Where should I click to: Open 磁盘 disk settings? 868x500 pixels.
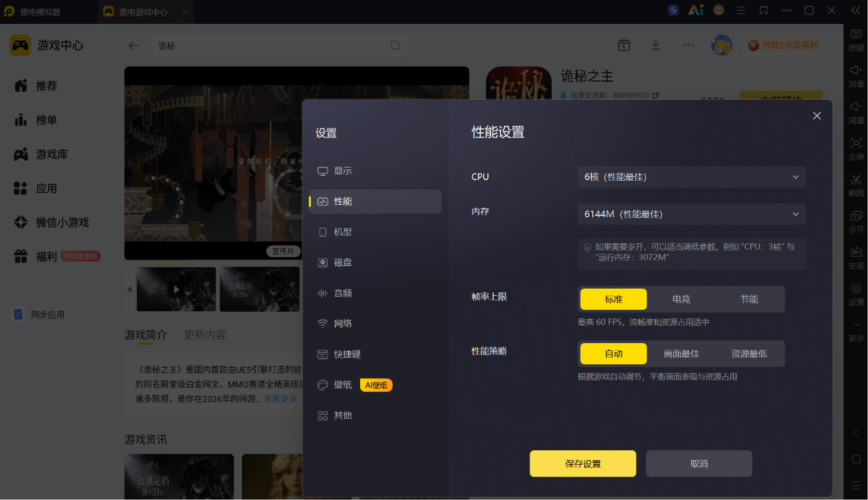pos(376,263)
